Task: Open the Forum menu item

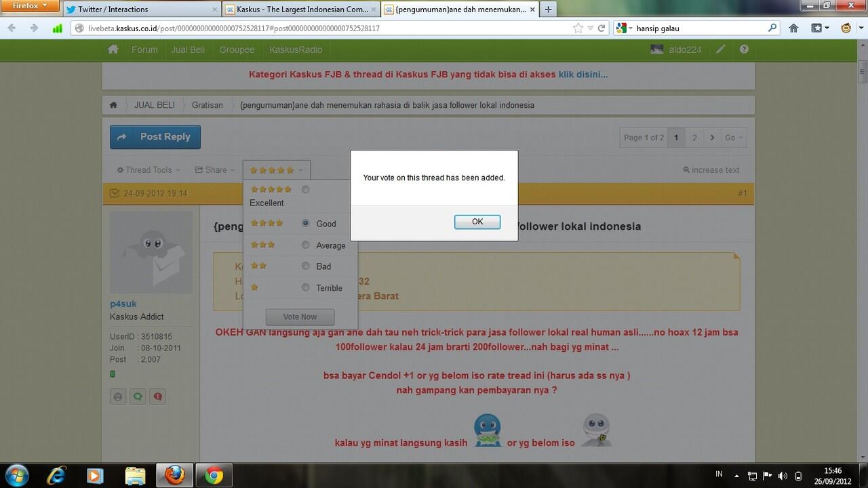Action: [x=144, y=49]
